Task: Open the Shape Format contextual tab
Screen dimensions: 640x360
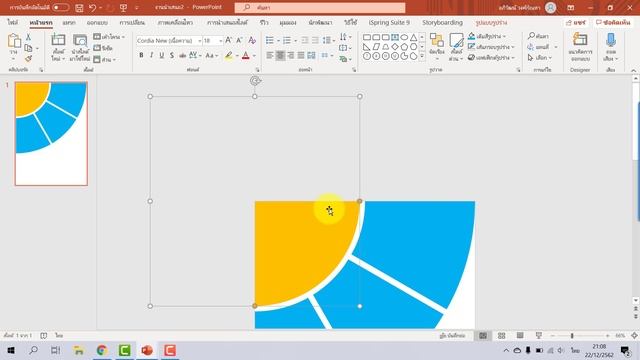Action: (491, 22)
